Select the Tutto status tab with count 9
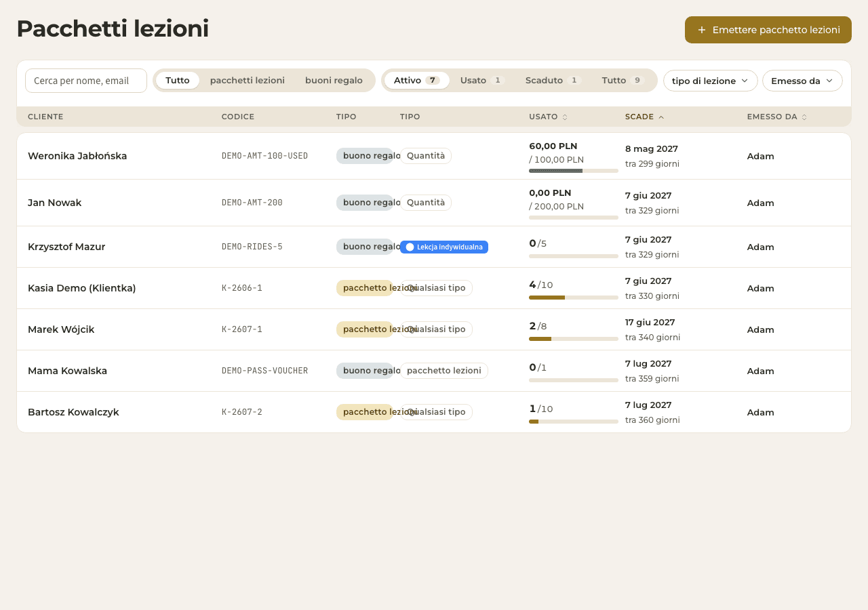The width and height of the screenshot is (868, 610). pos(623,80)
